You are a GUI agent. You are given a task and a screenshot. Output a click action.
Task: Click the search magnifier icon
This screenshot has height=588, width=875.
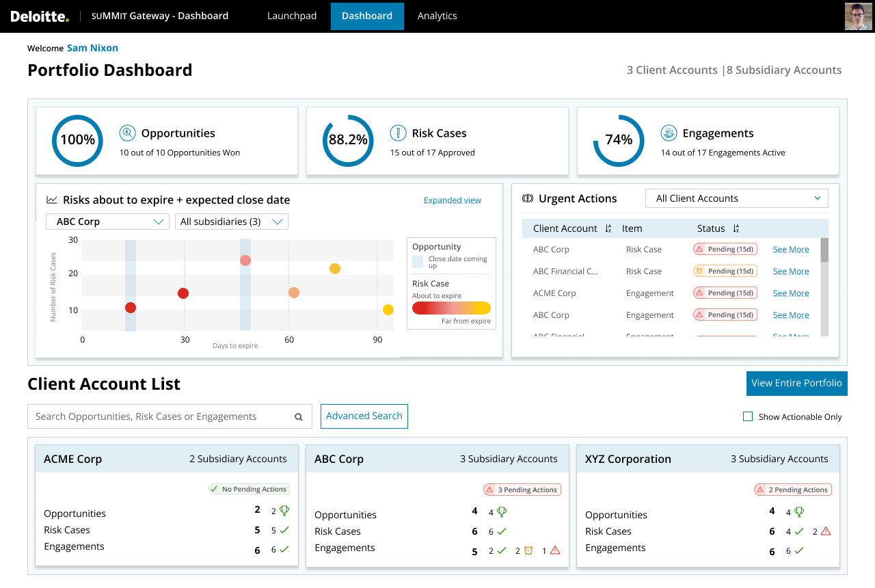(x=299, y=416)
